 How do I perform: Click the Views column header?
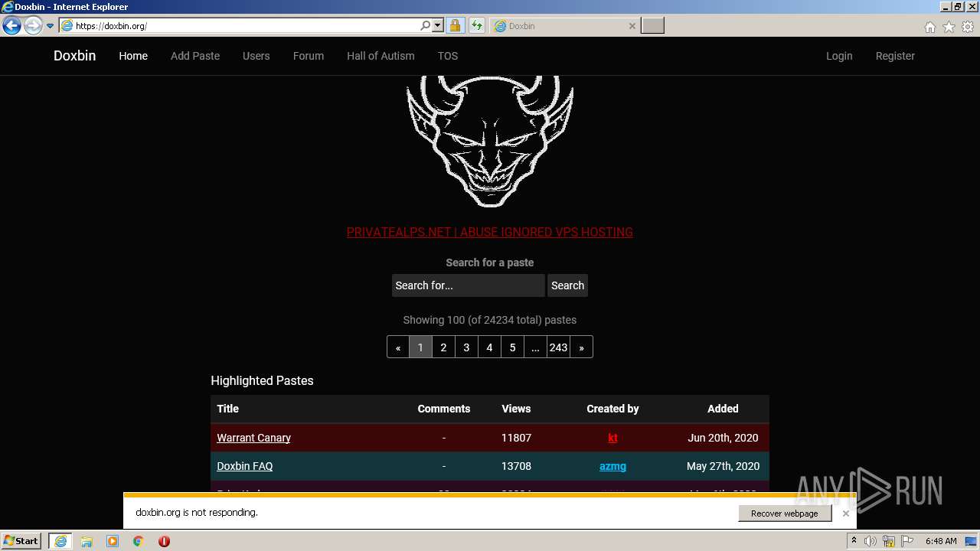[x=516, y=409]
